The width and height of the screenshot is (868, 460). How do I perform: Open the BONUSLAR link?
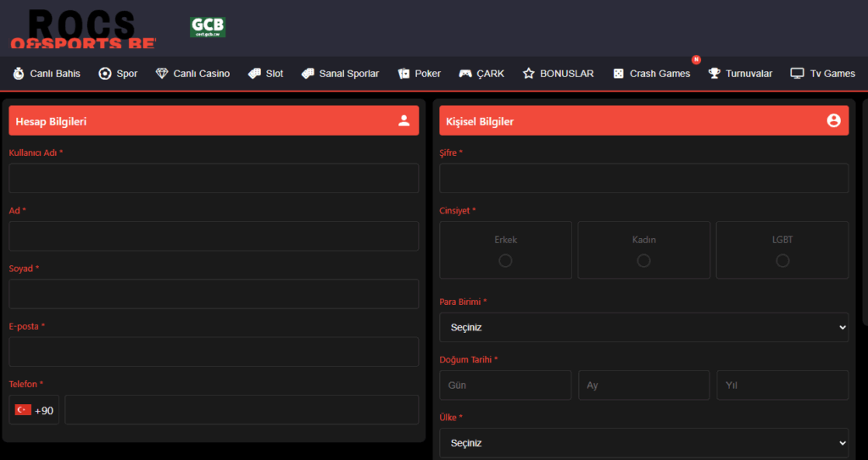point(558,73)
